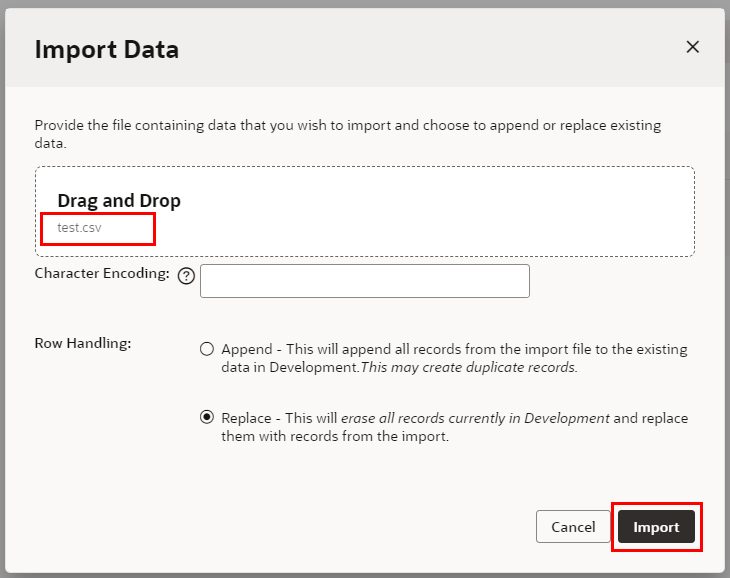730x578 pixels.
Task: Click the Character Encoding label
Action: click(x=102, y=273)
